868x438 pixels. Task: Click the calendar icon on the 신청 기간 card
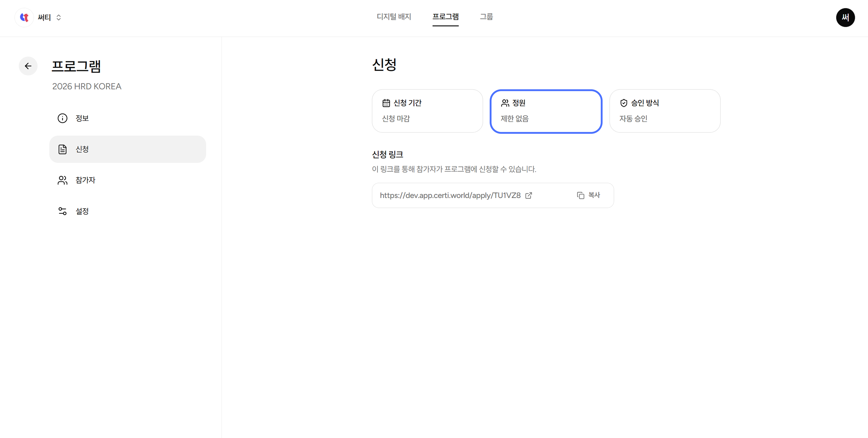(386, 103)
